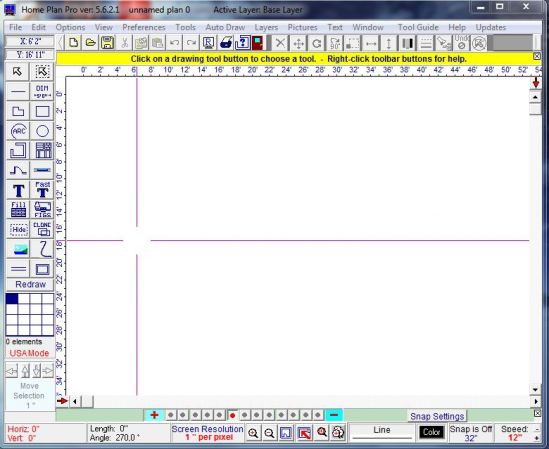
Task: Click the redo arrow toolbar icon
Action: click(191, 43)
